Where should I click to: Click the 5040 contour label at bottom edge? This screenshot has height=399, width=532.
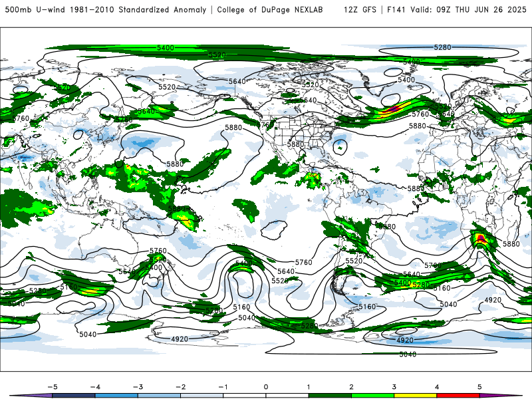408,354
